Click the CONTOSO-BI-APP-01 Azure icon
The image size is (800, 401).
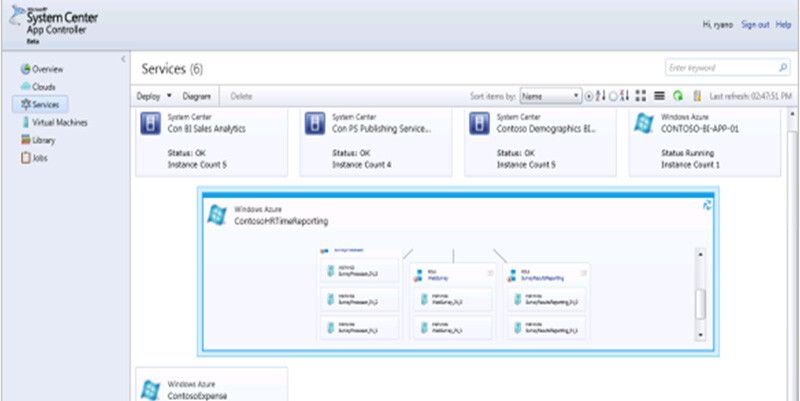[x=644, y=123]
